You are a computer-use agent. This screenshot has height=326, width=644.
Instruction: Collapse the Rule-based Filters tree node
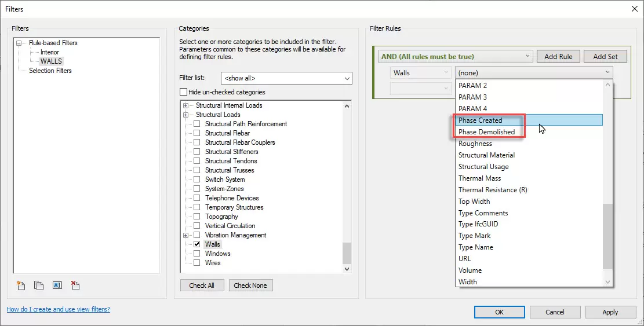pos(19,43)
